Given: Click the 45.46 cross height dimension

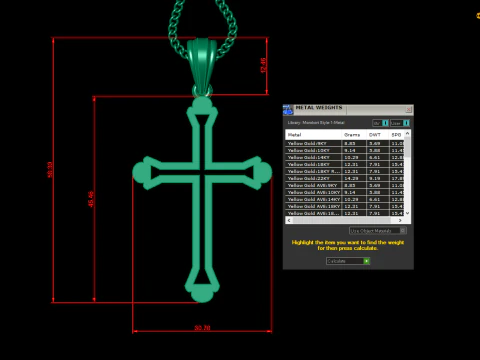Looking at the screenshot, I should coord(91,199).
